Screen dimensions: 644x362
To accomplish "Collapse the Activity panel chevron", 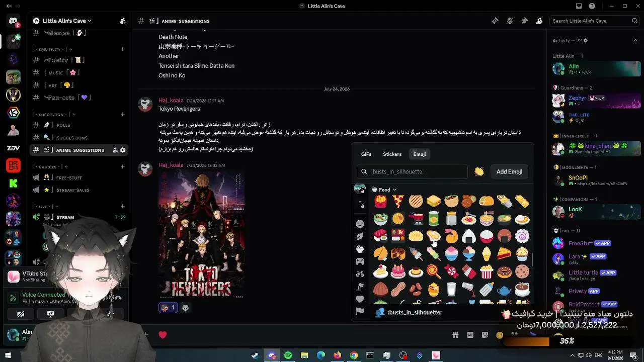I will (635, 40).
